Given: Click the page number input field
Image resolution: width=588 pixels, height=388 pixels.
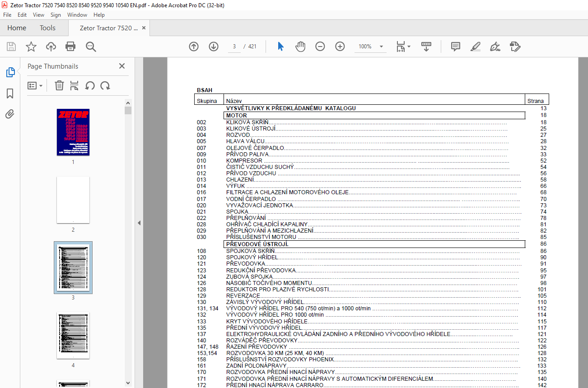Looking at the screenshot, I should pyautogui.click(x=234, y=47).
